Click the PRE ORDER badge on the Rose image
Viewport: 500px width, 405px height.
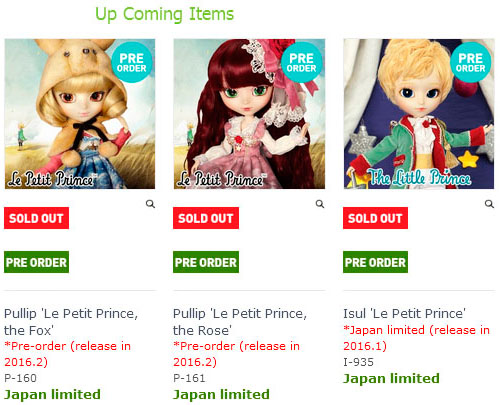point(302,62)
